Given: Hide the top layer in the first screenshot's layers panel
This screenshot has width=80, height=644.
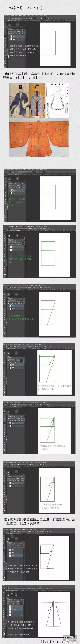Looking at the screenshot, I should click(9, 36).
